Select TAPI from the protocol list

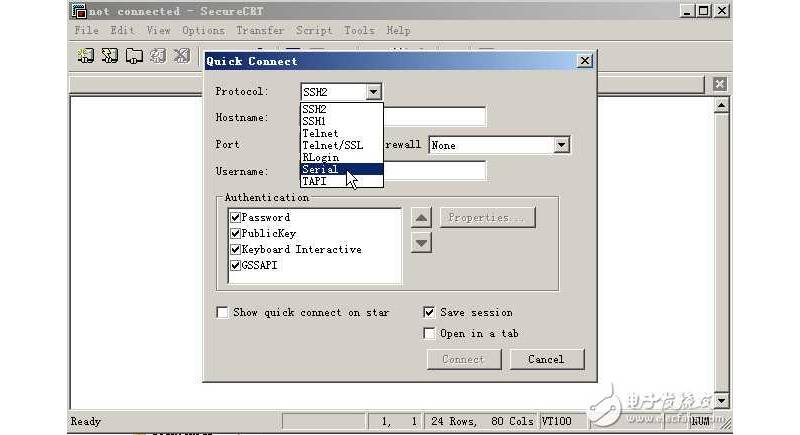[x=342, y=181]
